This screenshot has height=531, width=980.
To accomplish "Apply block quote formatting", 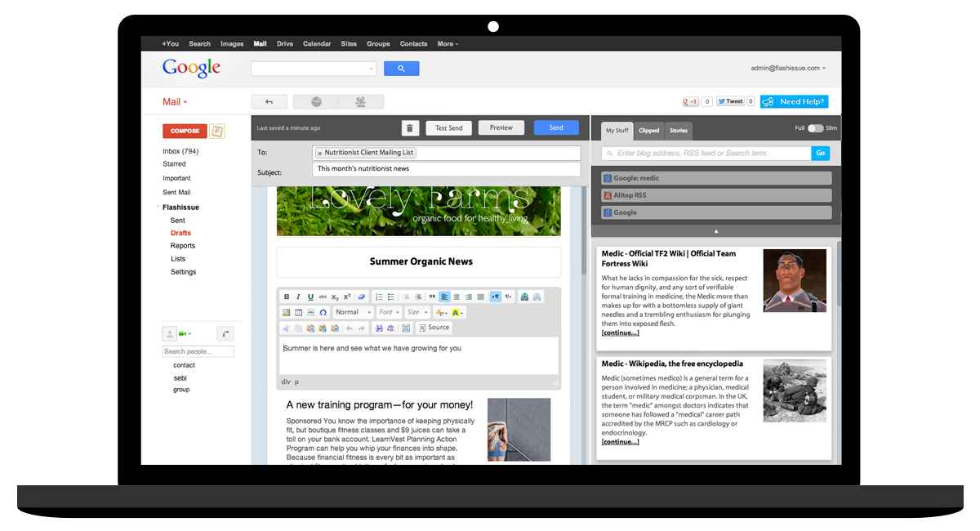I will pos(432,297).
